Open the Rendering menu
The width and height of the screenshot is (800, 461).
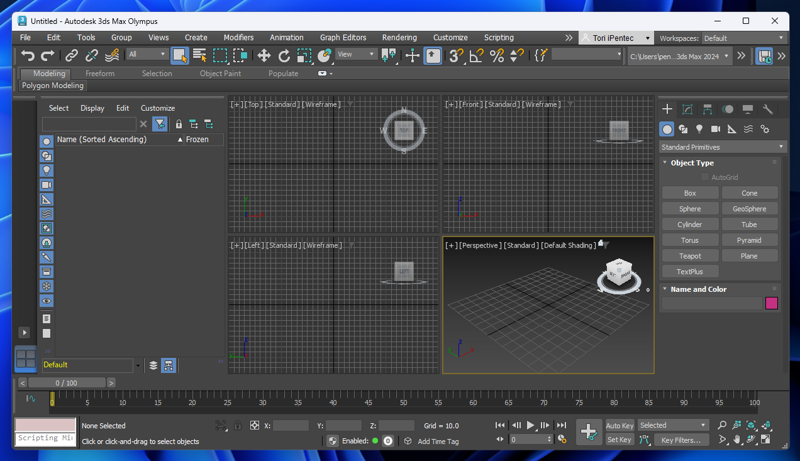(399, 38)
